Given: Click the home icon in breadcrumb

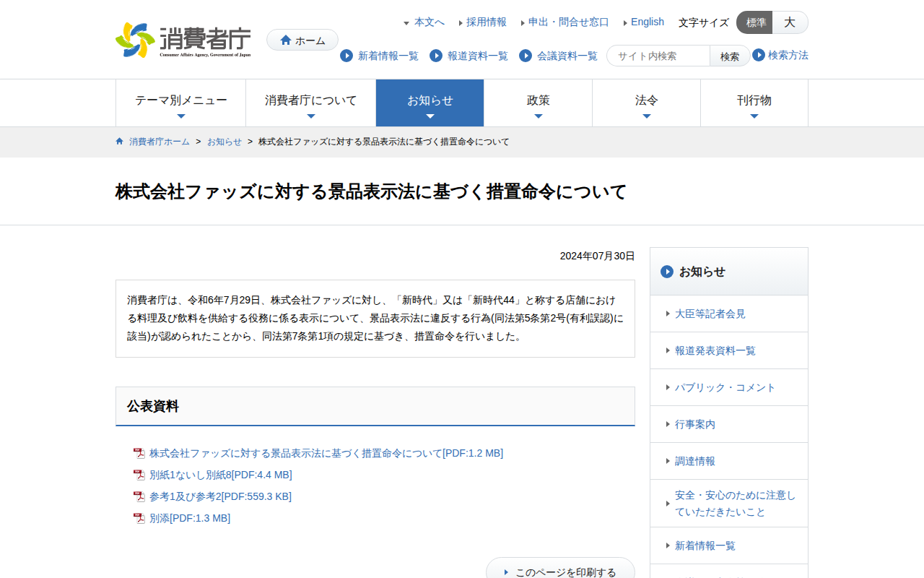Looking at the screenshot, I should pyautogui.click(x=120, y=142).
